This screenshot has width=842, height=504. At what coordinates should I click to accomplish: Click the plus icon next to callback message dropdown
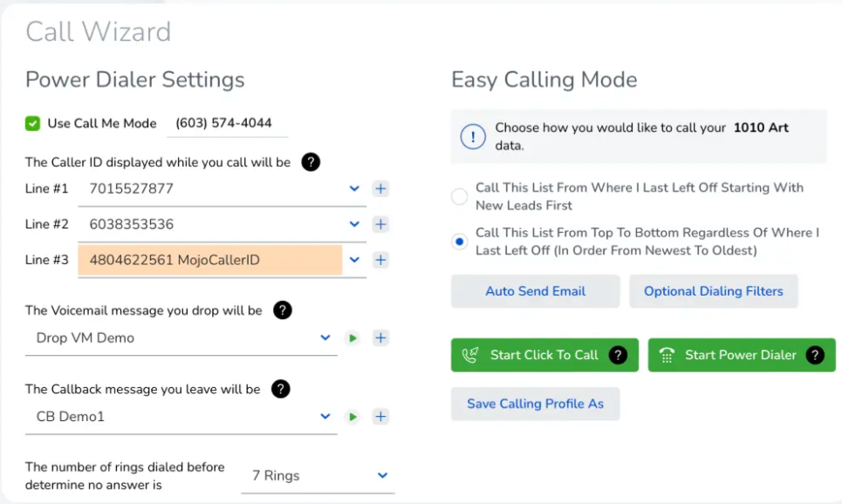pyautogui.click(x=380, y=416)
